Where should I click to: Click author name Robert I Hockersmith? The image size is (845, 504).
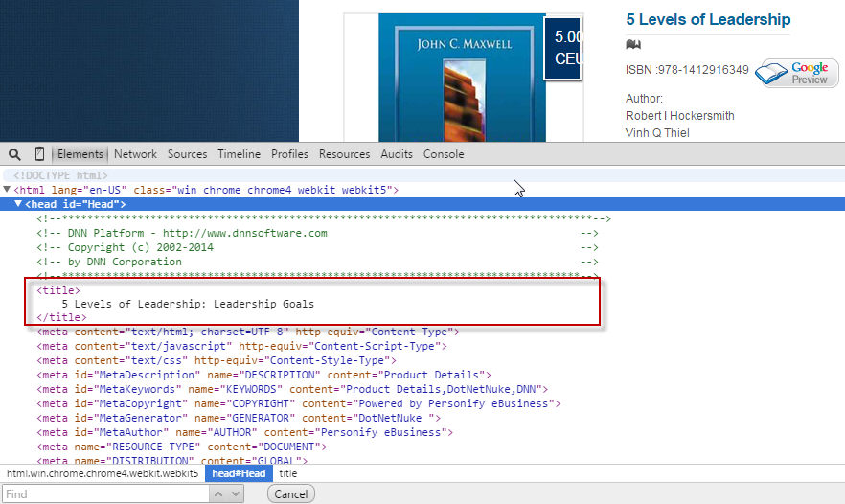pyautogui.click(x=679, y=116)
